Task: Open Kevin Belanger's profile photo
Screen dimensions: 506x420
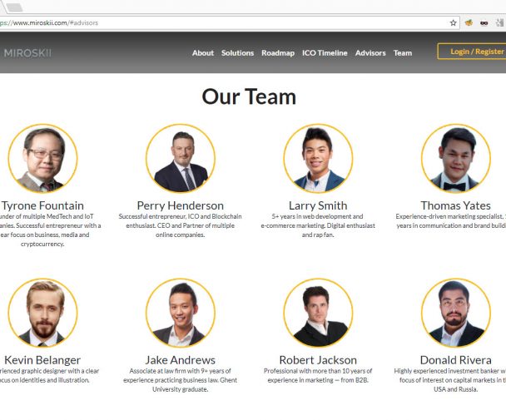Action: tap(43, 313)
